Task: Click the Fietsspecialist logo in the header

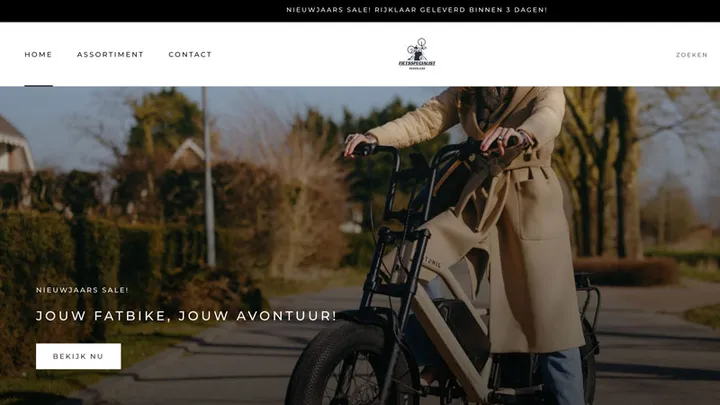Action: pos(417,54)
